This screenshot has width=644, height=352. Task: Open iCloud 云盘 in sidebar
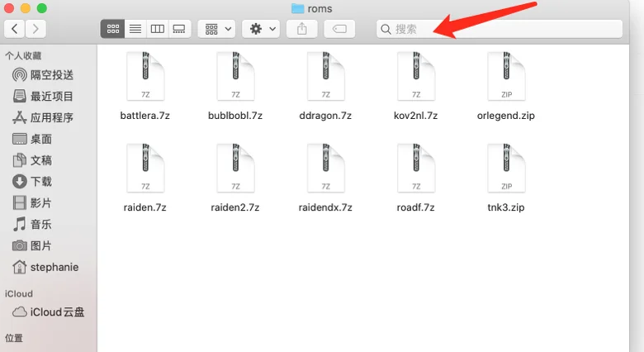(49, 312)
